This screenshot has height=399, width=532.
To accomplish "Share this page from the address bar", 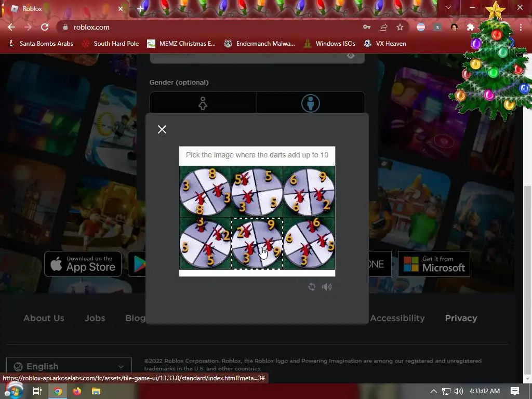I will [383, 27].
